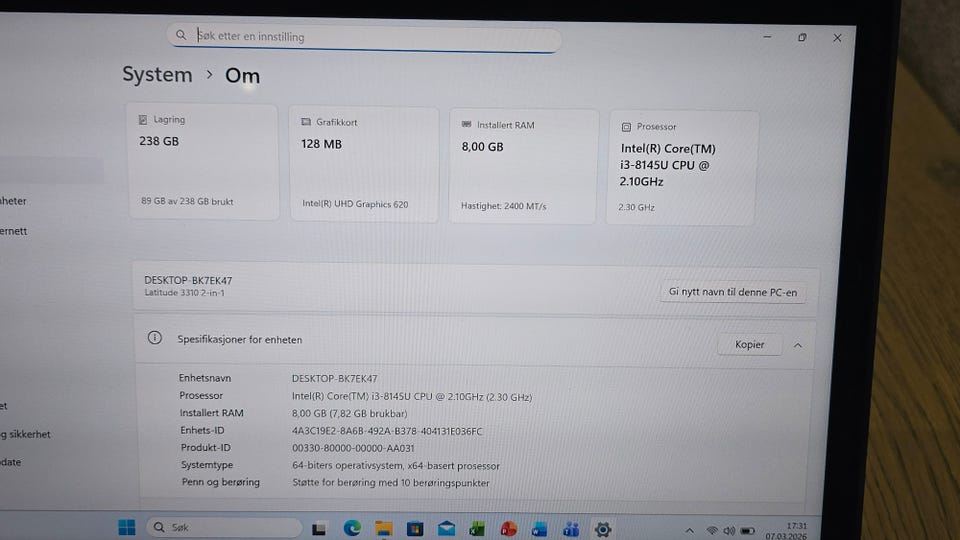Click the Lagring storage icon
The image size is (960, 540).
[x=143, y=119]
